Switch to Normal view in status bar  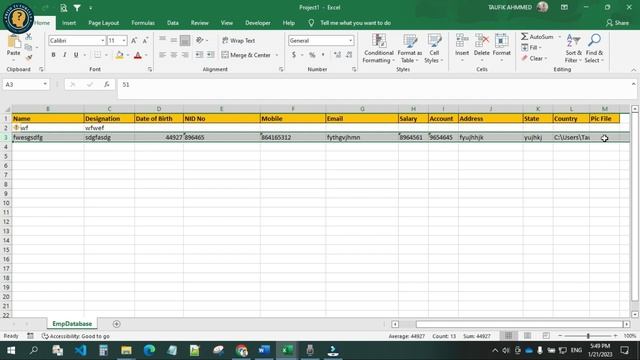[x=508, y=336]
